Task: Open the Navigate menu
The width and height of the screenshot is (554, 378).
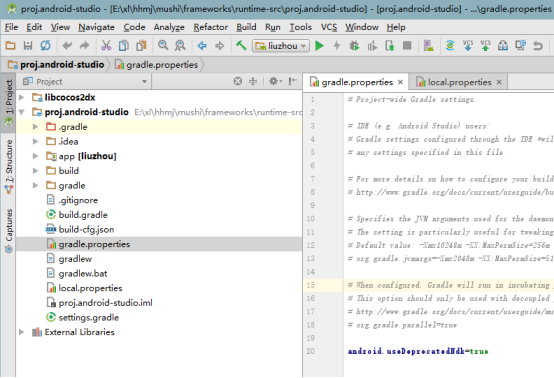Action: pyautogui.click(x=96, y=27)
